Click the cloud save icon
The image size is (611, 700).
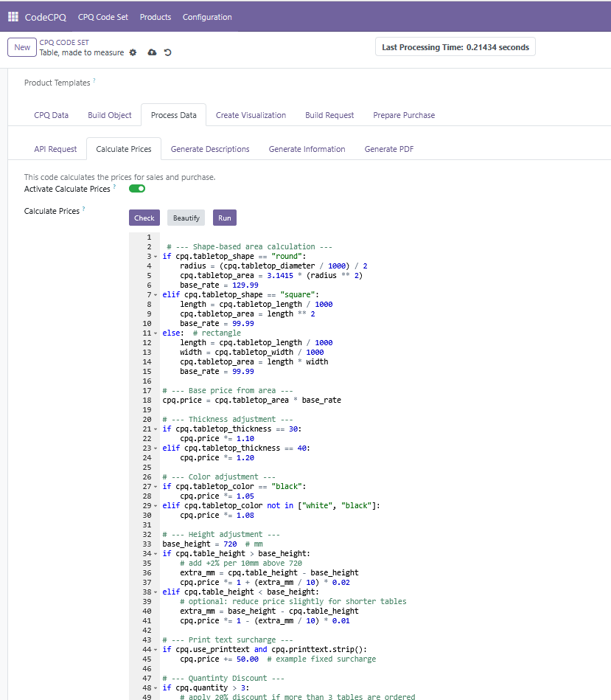click(x=152, y=53)
